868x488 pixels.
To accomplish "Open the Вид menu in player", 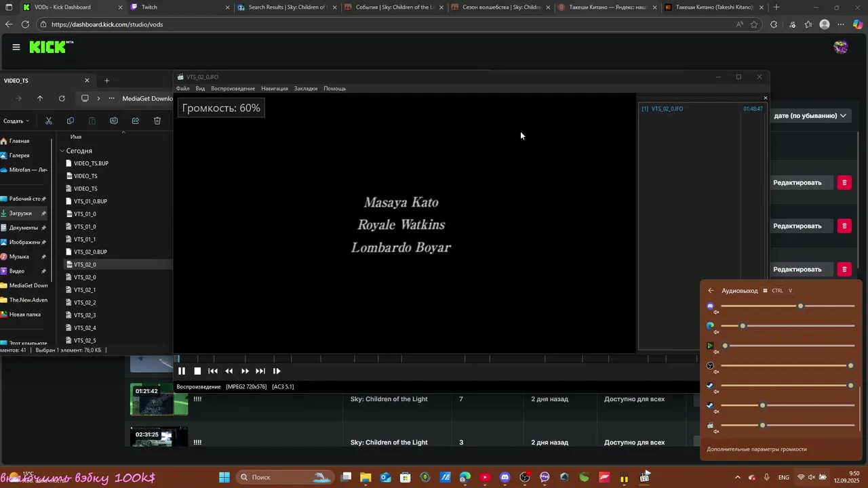I will click(200, 89).
